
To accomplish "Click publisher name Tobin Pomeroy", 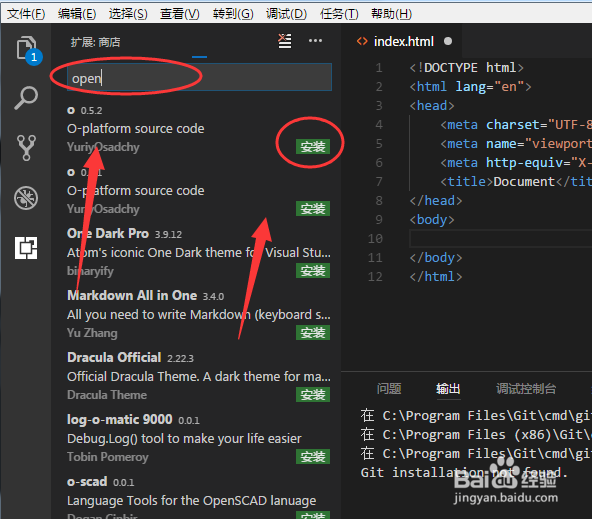I will [x=108, y=457].
